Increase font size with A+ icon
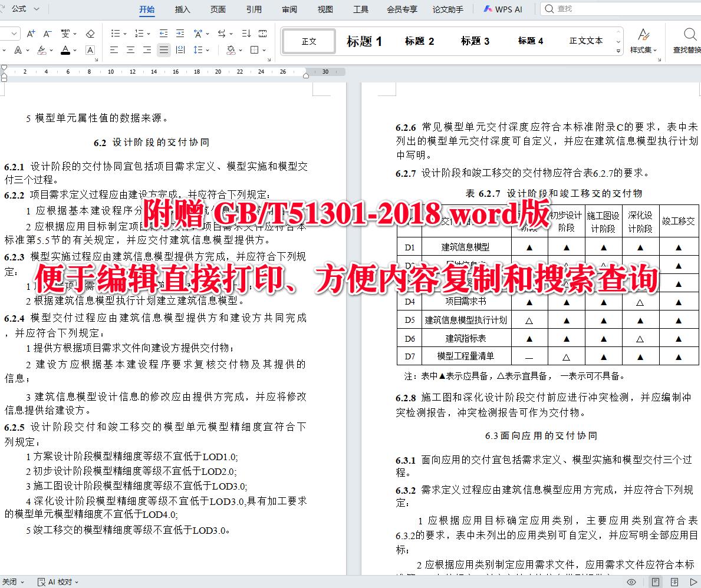The height and width of the screenshot is (588, 701). click(x=31, y=34)
